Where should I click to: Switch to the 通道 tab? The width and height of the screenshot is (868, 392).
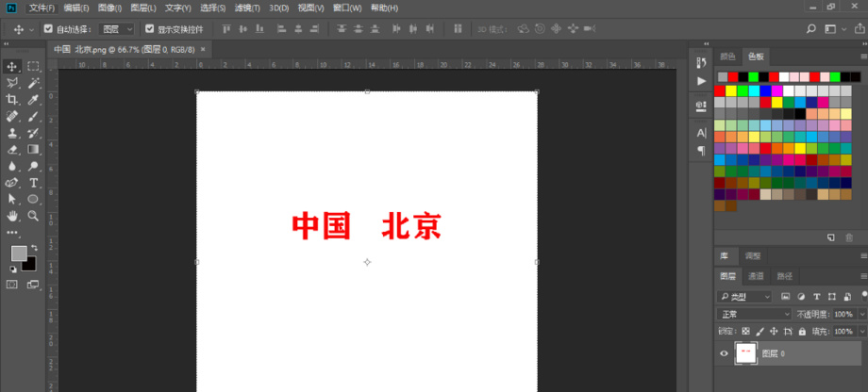point(756,276)
